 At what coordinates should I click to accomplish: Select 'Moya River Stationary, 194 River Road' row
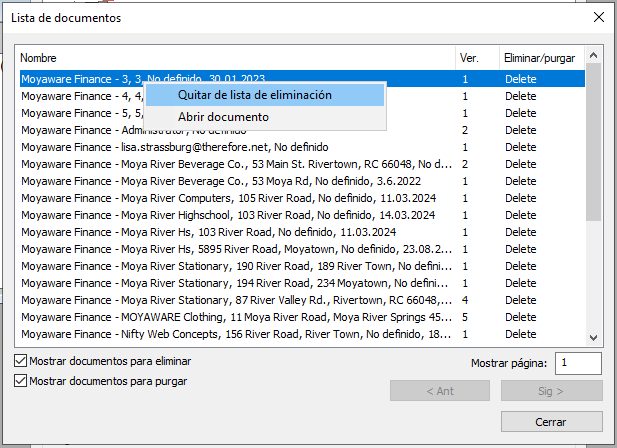click(302, 283)
